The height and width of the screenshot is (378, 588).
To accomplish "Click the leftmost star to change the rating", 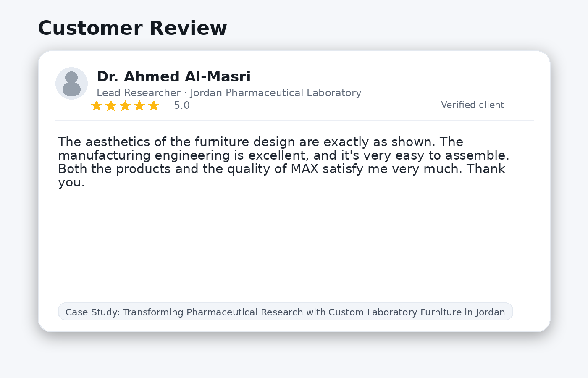I will point(96,105).
